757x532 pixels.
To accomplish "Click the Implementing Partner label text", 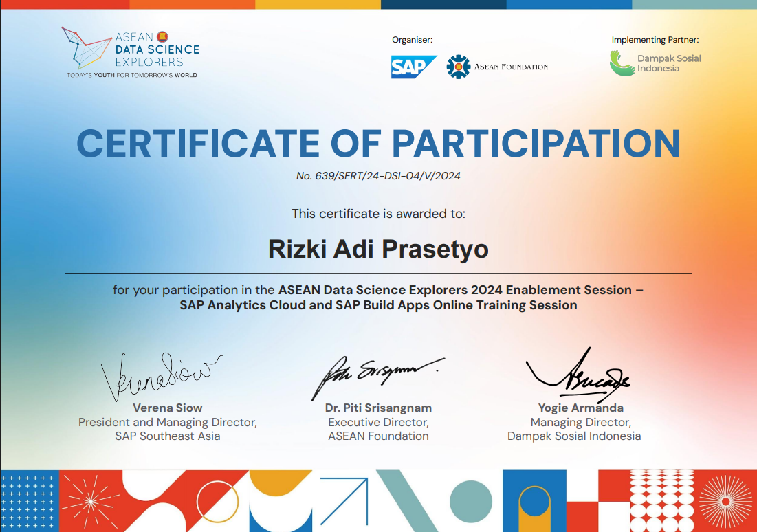I will click(657, 40).
